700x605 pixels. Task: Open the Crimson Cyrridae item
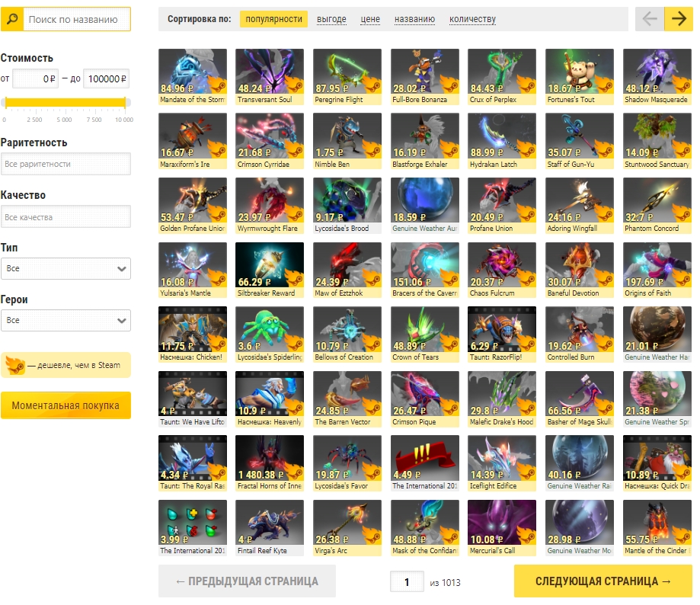[x=270, y=141]
